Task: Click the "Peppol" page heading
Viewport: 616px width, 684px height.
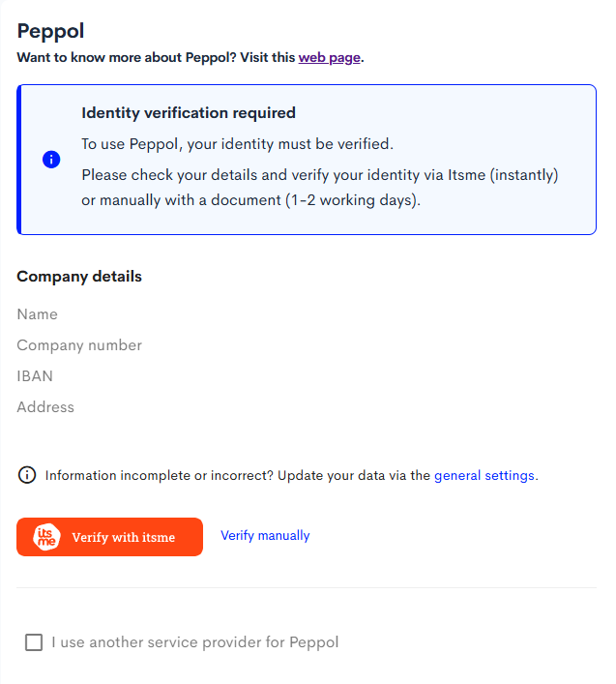Action: 50,30
